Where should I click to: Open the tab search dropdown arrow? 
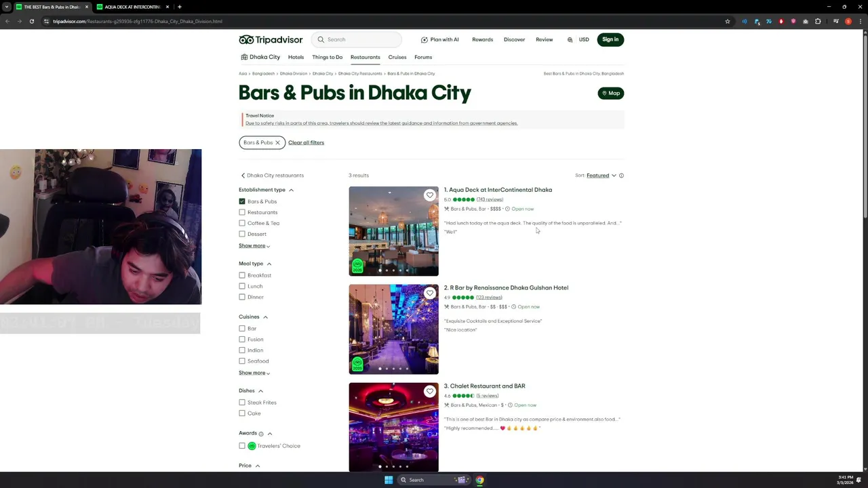[x=6, y=7]
